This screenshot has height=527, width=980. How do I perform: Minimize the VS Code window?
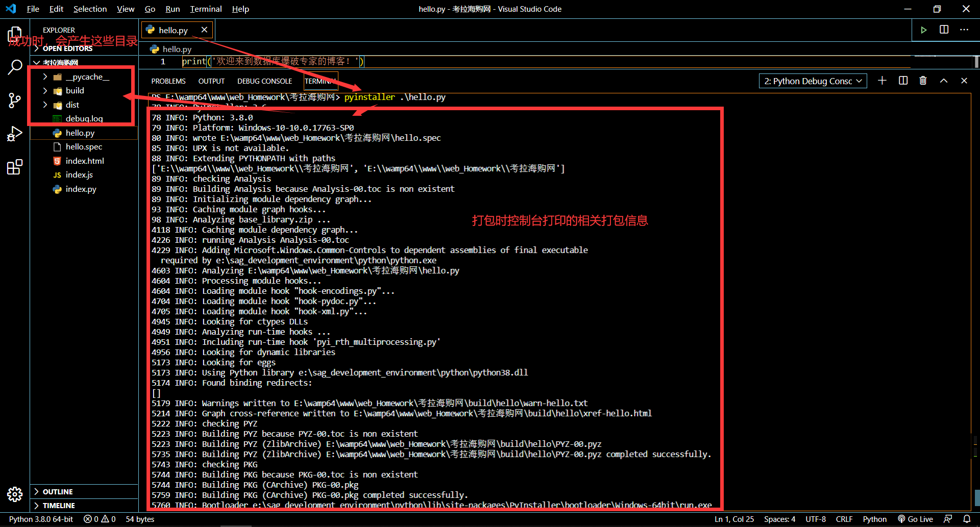pos(908,9)
